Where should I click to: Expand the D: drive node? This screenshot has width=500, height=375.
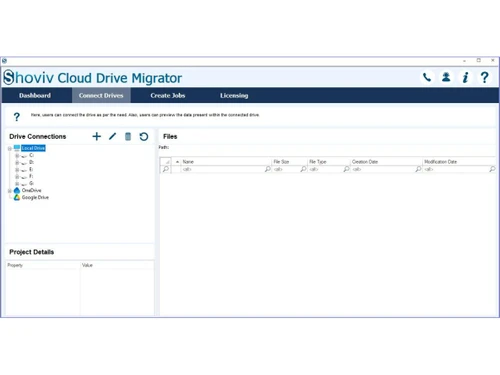tap(17, 162)
